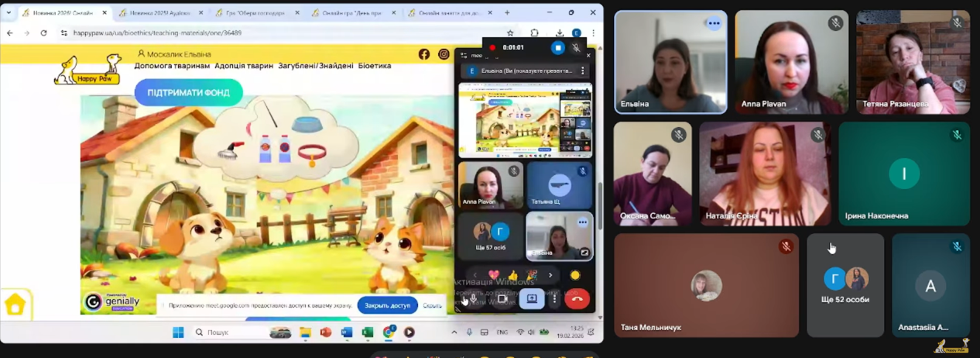Stop the screen recording
The height and width of the screenshot is (358, 980).
(557, 47)
